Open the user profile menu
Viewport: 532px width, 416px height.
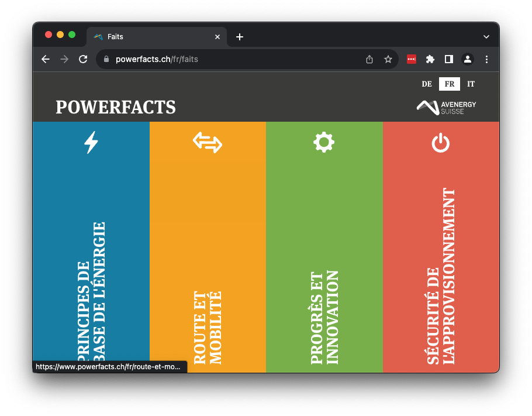(468, 59)
